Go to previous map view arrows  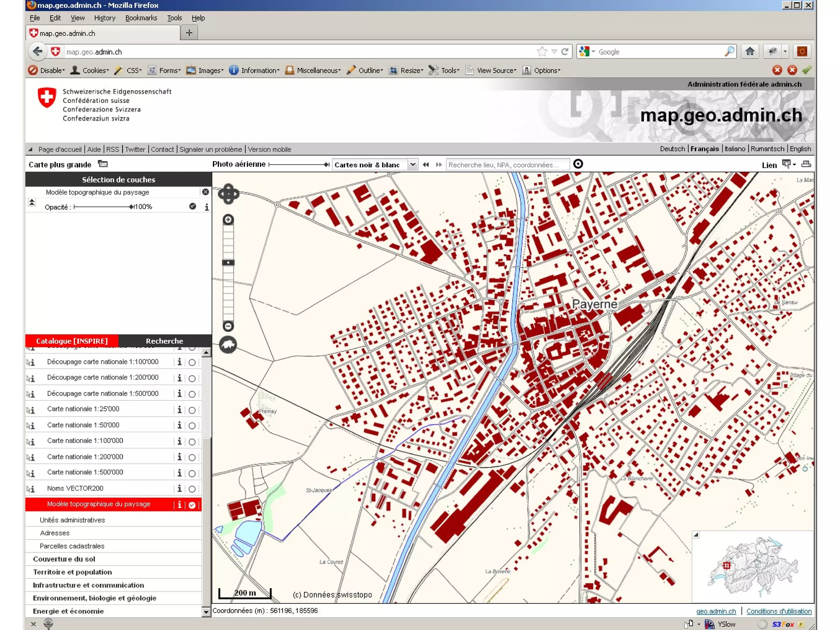click(x=425, y=164)
